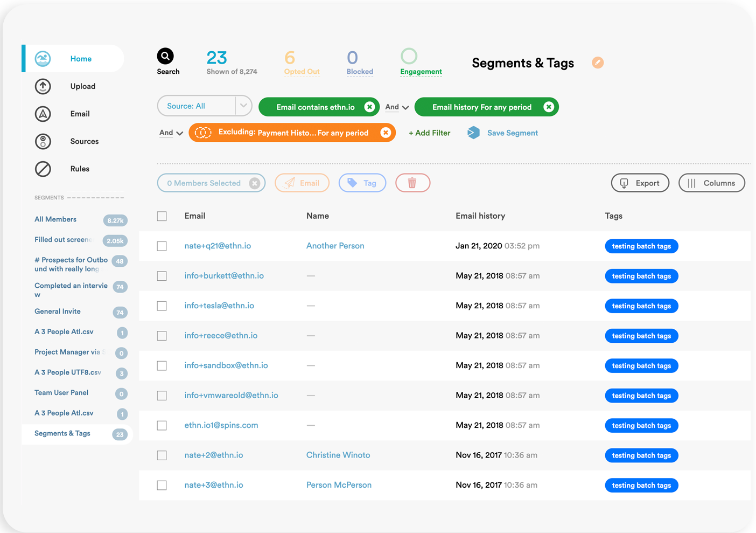The image size is (756, 533).
Task: Click the trash delete icon
Action: pos(412,183)
